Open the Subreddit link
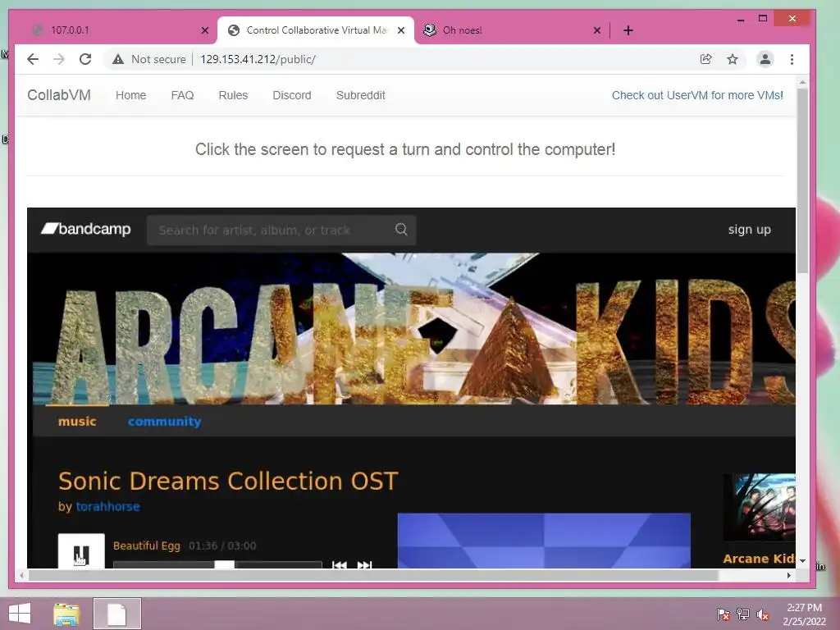Viewport: 840px width, 630px height. 361,95
